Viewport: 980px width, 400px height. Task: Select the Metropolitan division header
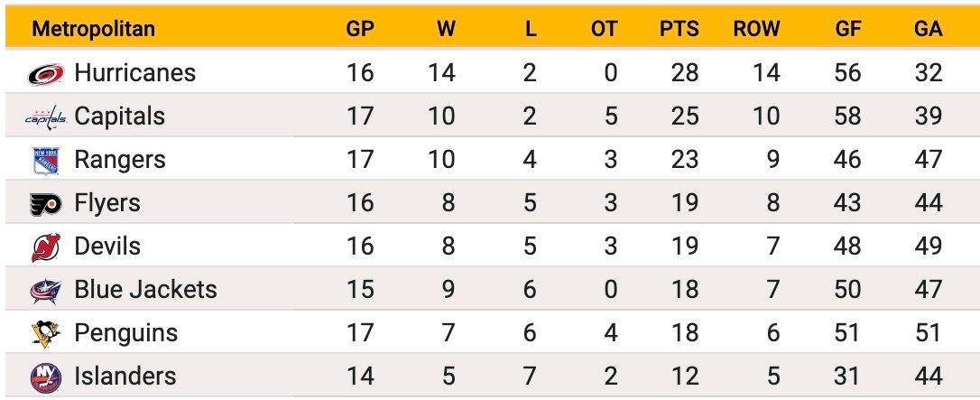pos(94,29)
